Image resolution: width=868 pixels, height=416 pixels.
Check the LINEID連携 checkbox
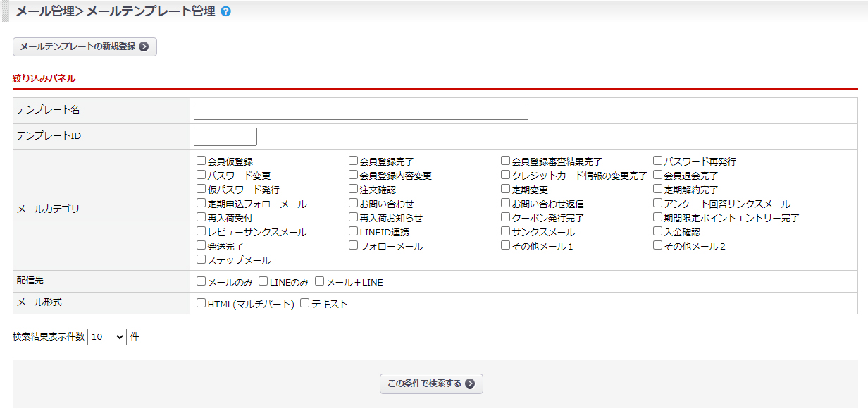[x=354, y=231]
